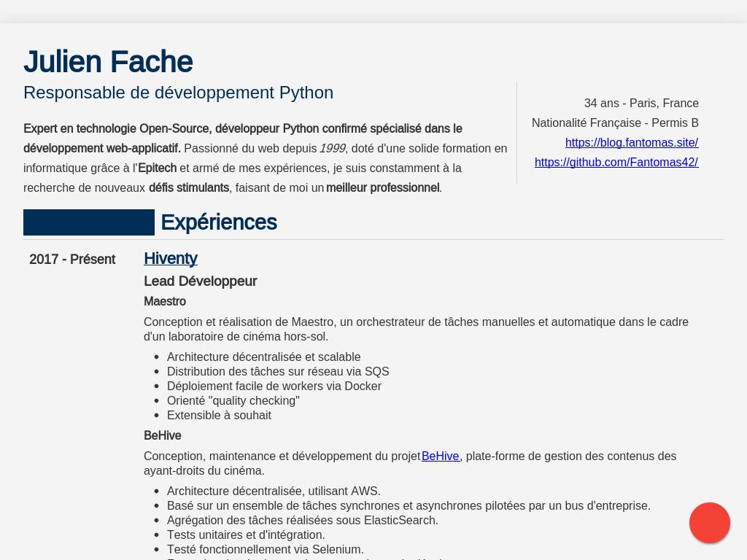Click '34 ans - Paris, France' text
This screenshot has width=747, height=560.
641,103
